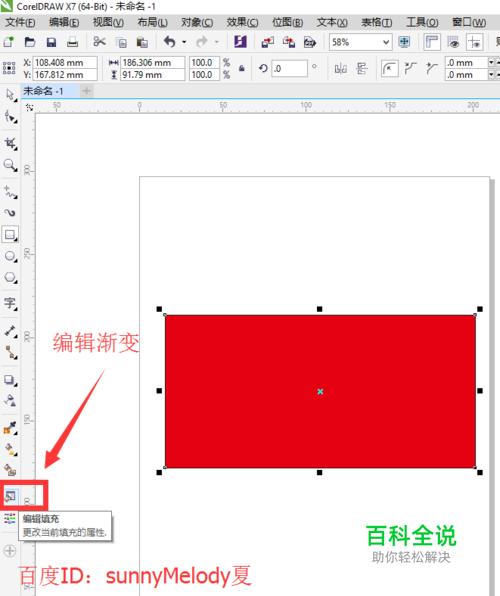Expand the redo history dropdown arrow

(x=216, y=42)
